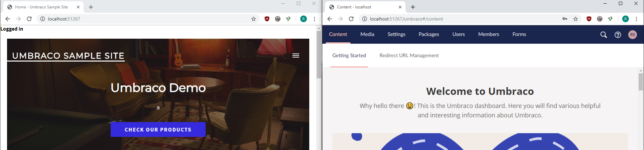The image size is (644, 150).
Task: Click the Umbraco Sample Site logo link
Action: tap(68, 56)
